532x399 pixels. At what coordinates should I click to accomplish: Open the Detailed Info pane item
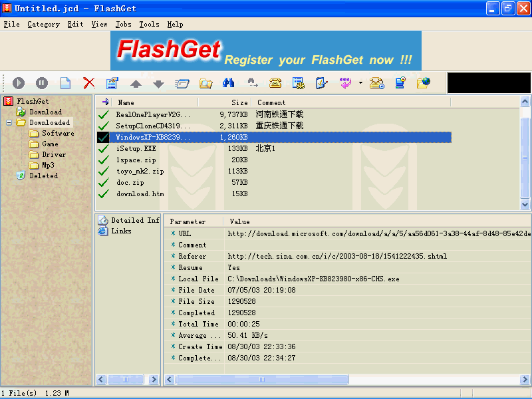pos(136,220)
